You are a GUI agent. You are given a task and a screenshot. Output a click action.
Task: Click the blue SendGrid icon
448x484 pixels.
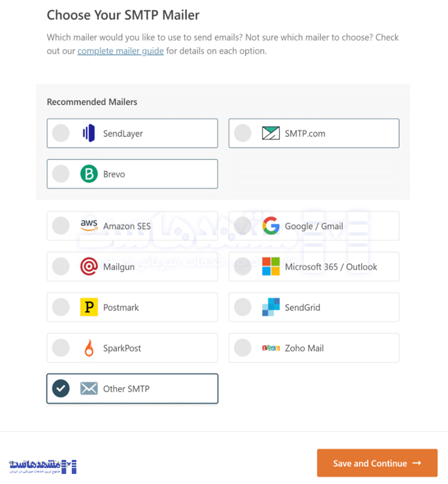point(271,307)
